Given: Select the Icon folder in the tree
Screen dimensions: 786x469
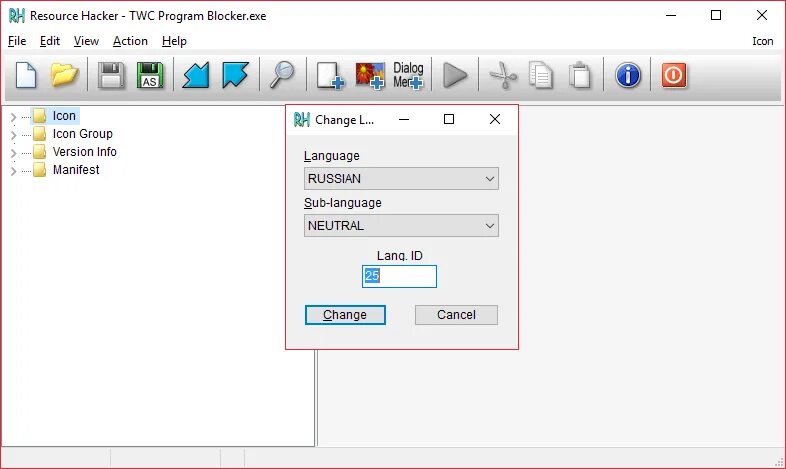Looking at the screenshot, I should [x=55, y=116].
